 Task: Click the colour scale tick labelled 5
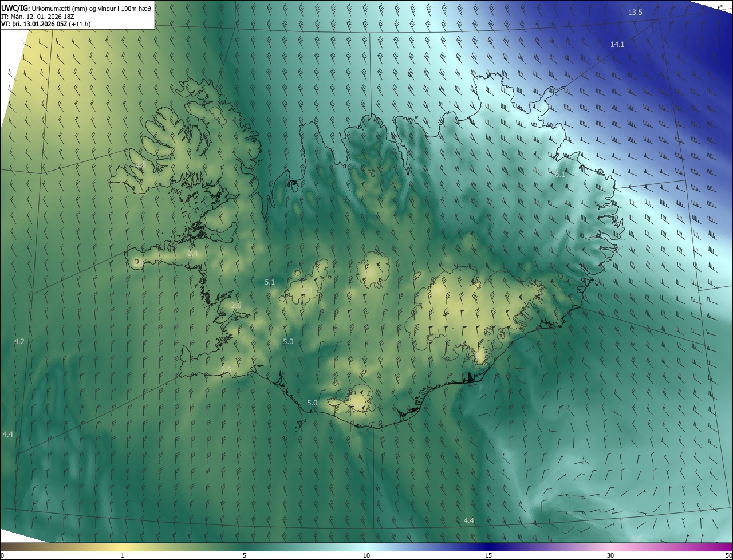tap(245, 555)
